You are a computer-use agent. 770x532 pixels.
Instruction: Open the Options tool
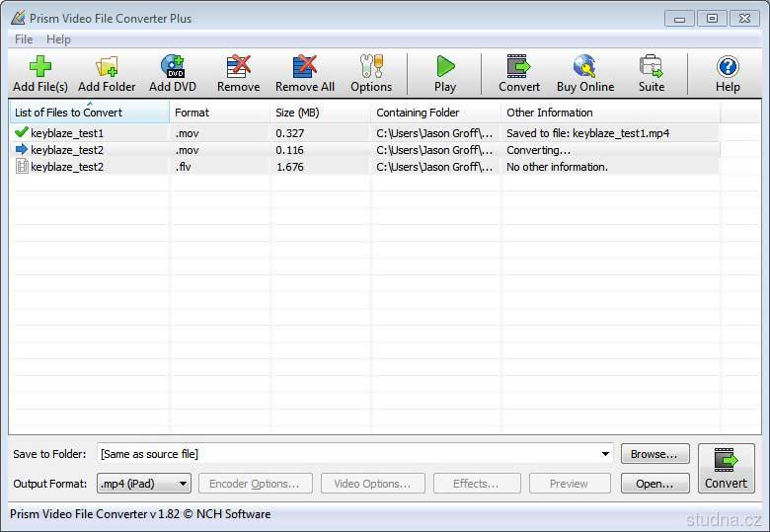[371, 74]
